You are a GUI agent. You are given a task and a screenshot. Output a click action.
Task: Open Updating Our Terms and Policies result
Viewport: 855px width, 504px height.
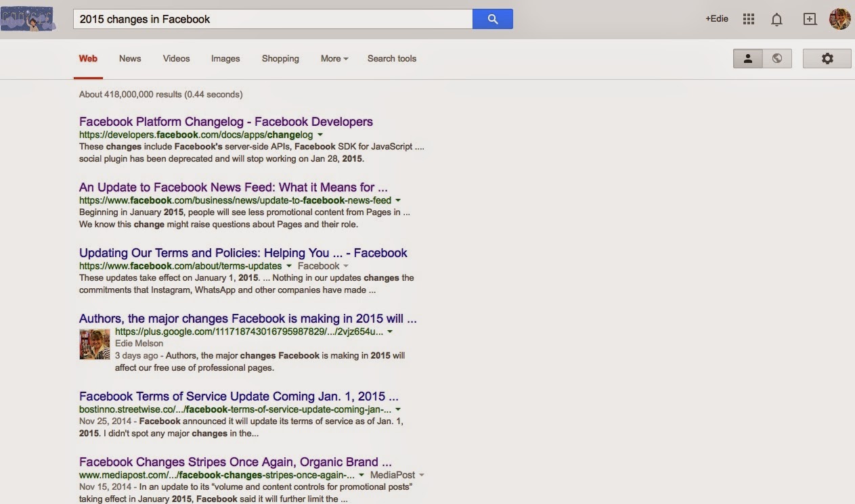[243, 253]
